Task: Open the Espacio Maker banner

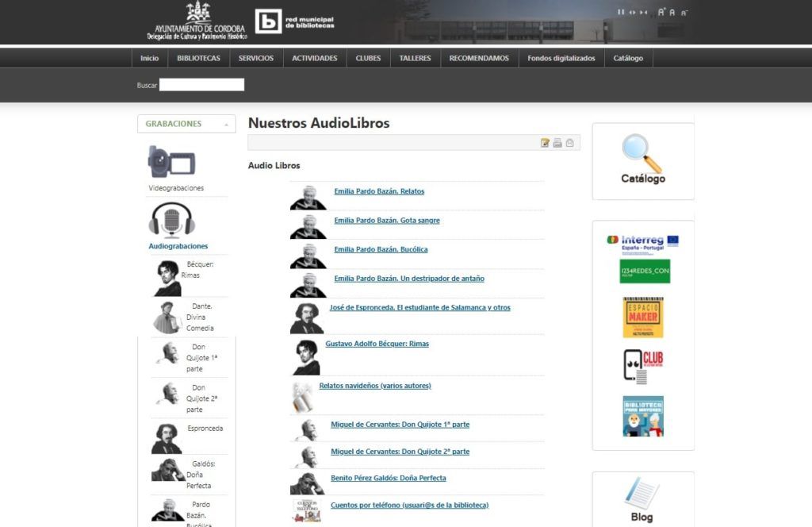Action: pos(642,317)
